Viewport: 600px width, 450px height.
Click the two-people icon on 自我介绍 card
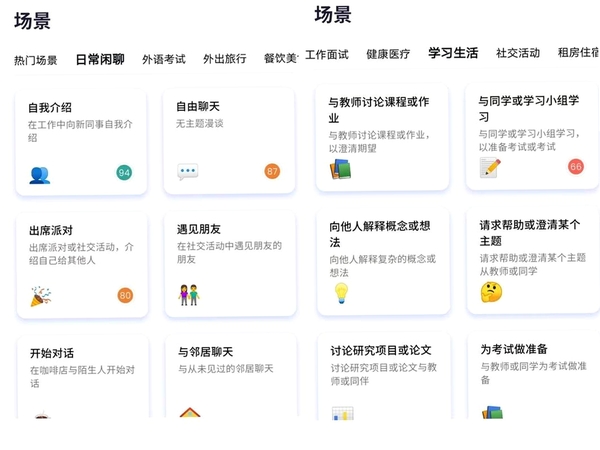pyautogui.click(x=39, y=175)
